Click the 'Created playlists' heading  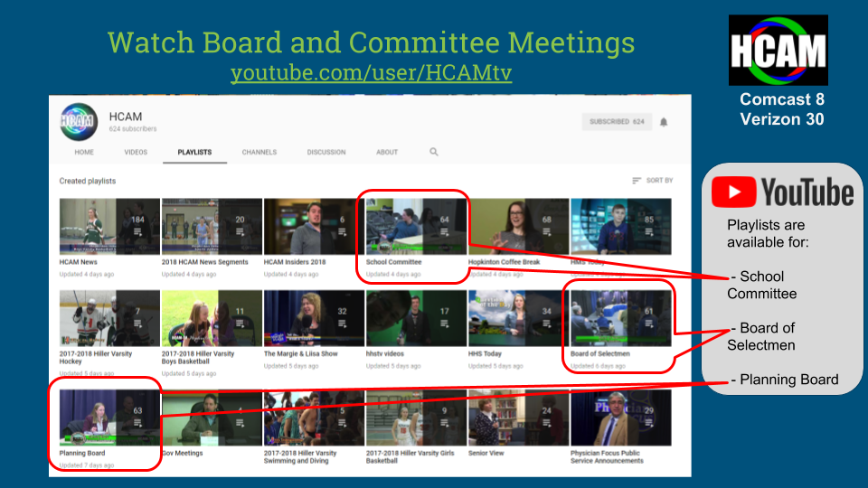[88, 181]
